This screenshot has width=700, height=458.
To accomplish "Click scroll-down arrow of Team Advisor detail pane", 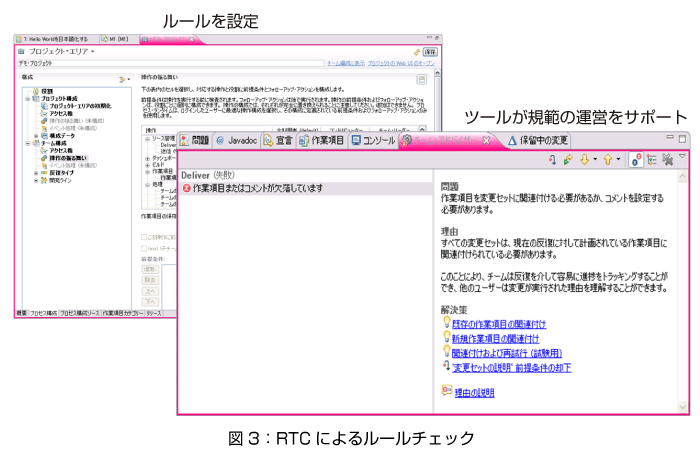I will click(x=683, y=407).
